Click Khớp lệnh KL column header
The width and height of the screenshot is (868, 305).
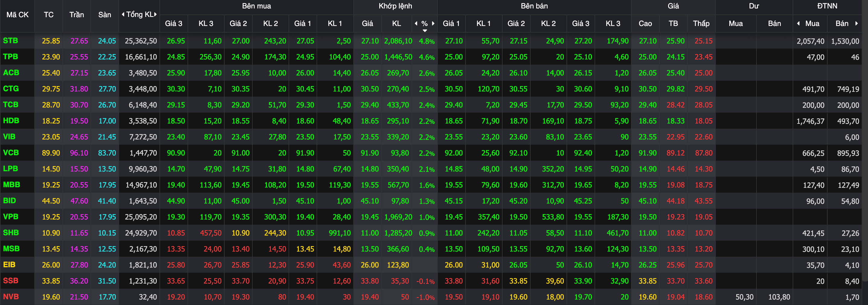[396, 23]
